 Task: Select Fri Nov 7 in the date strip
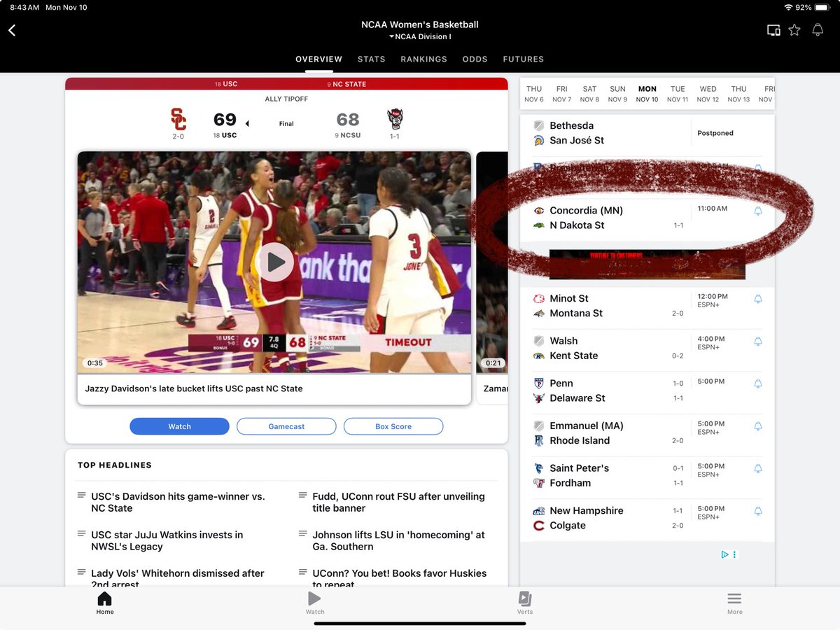click(x=562, y=94)
